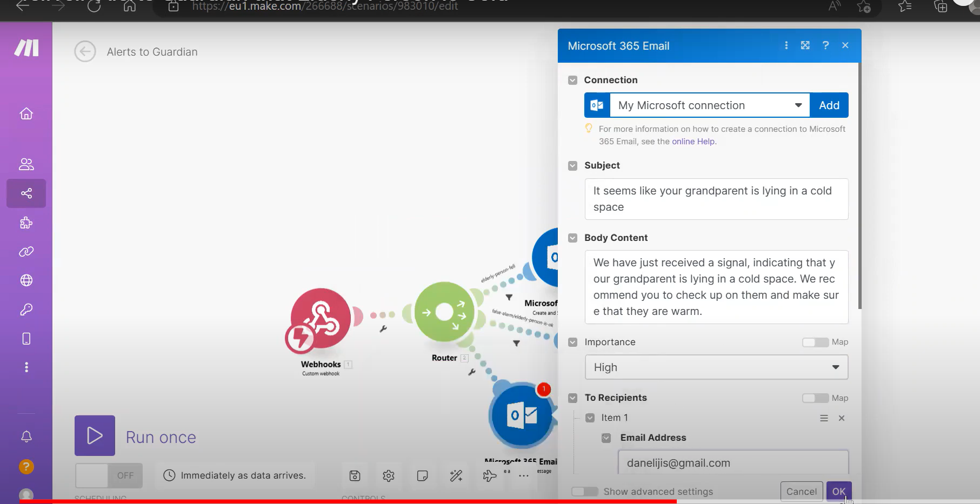Go to Organization home in sidebar
The image size is (980, 504).
coord(26,113)
